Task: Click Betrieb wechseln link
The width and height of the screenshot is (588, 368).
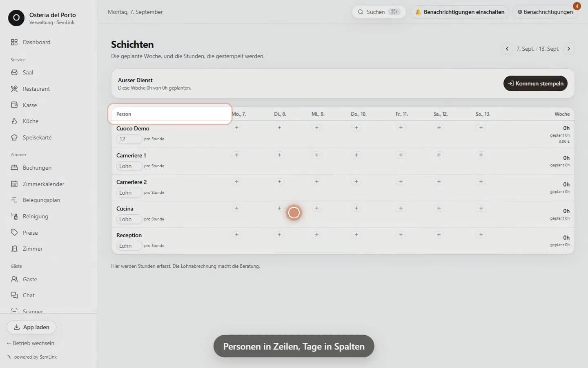Action: tap(31, 343)
